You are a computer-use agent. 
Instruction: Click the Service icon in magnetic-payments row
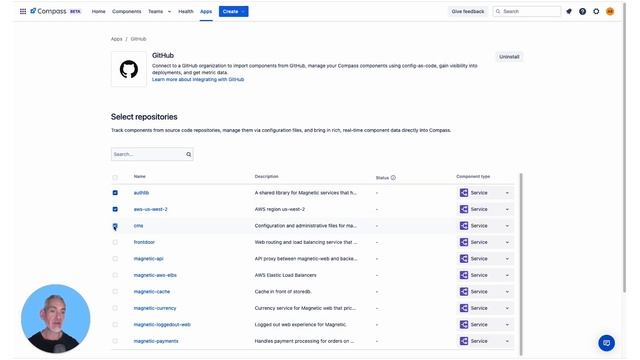click(464, 341)
